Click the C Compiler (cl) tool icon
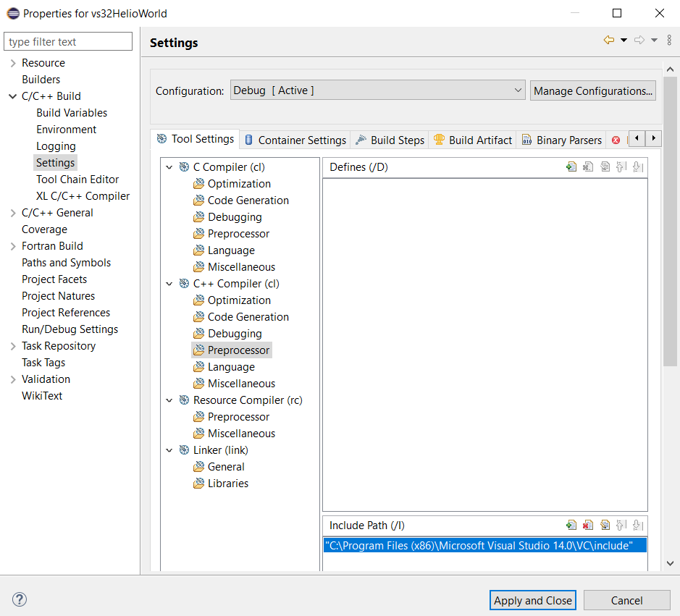680x616 pixels. click(185, 167)
